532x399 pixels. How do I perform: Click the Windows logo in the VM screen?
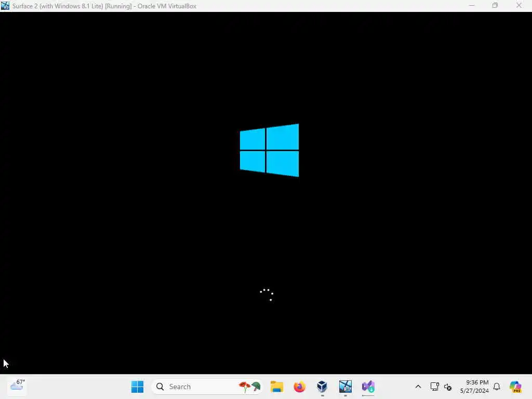[x=270, y=150]
